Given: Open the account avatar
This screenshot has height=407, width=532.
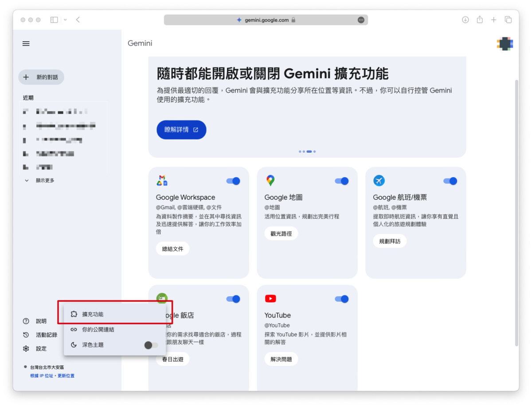Looking at the screenshot, I should click(x=505, y=43).
